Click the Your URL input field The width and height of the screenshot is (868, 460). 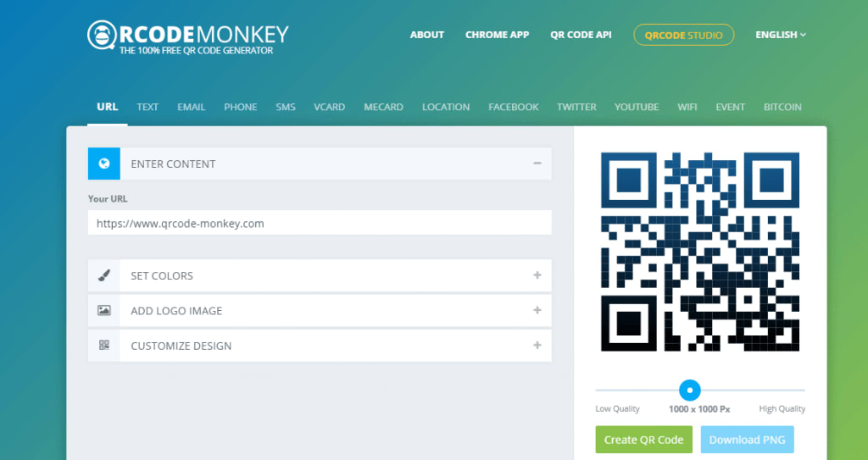(320, 223)
